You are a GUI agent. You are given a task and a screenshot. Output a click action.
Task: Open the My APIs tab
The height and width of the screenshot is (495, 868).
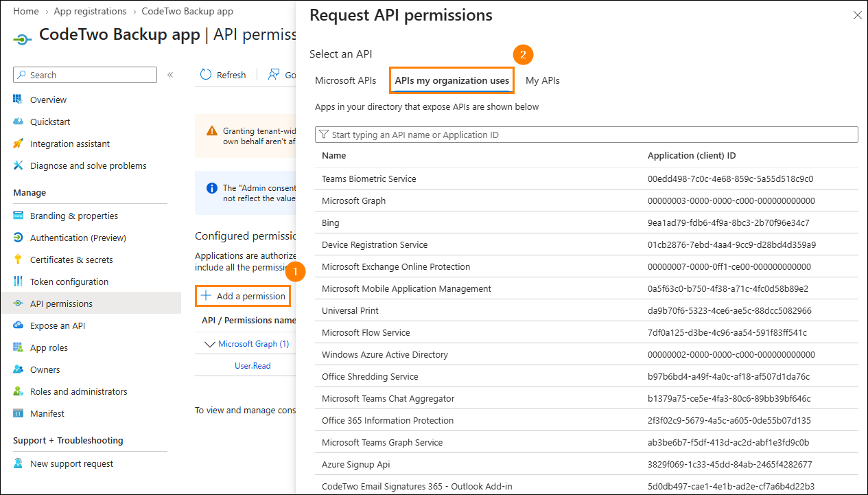click(x=543, y=80)
